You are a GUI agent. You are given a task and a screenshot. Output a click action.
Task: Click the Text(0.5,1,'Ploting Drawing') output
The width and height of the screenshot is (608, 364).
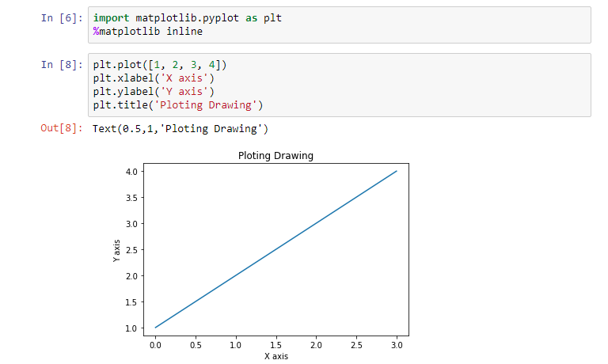180,129
